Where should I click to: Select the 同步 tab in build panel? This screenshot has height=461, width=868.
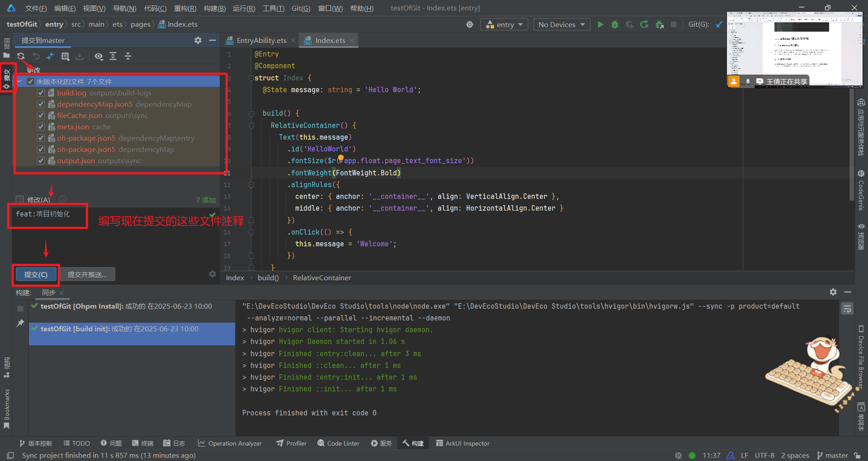pos(49,292)
